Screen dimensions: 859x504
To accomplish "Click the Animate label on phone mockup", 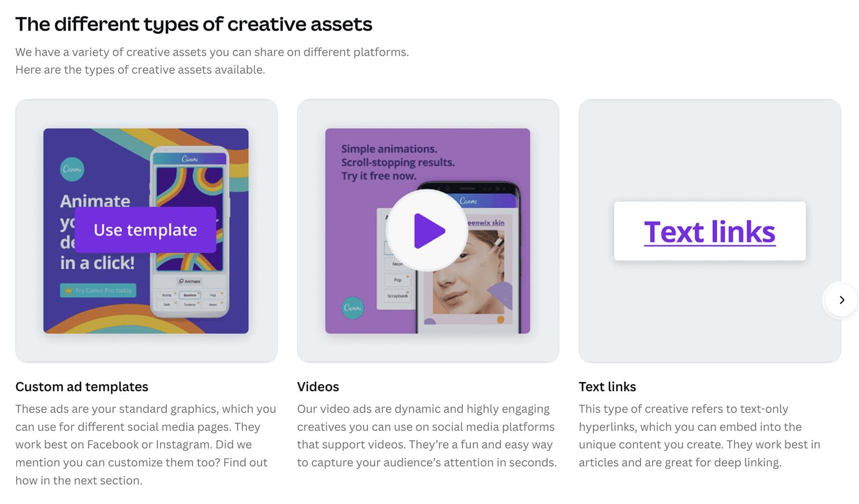I will point(190,281).
